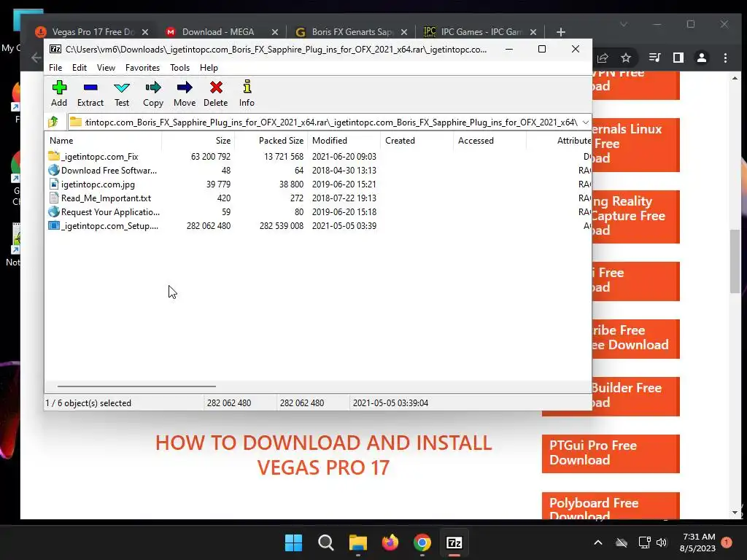Sort by Accessed column header
Screen dimensions: 747x560
pos(489,141)
